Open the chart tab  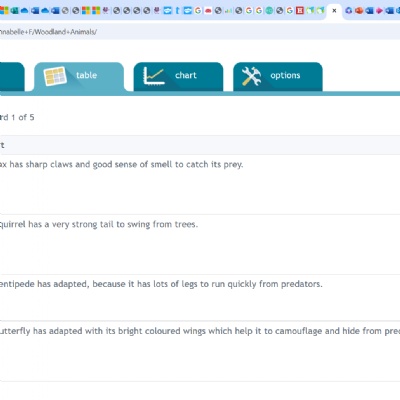(x=178, y=76)
